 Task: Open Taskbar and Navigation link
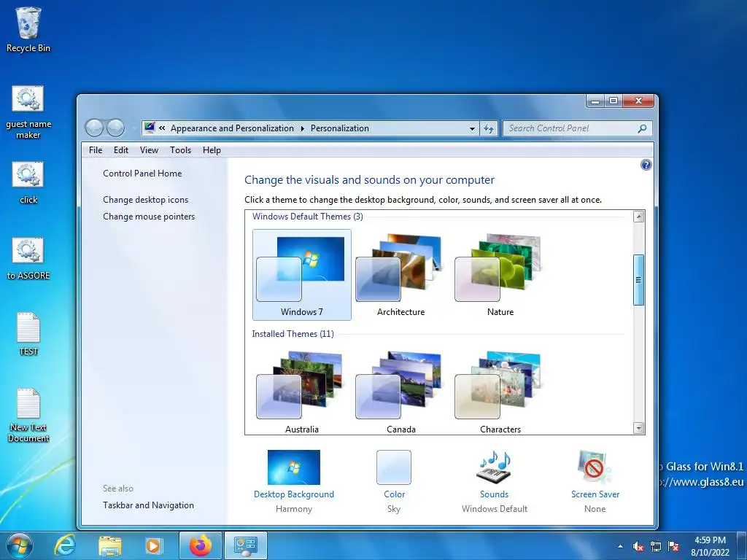[x=148, y=505]
